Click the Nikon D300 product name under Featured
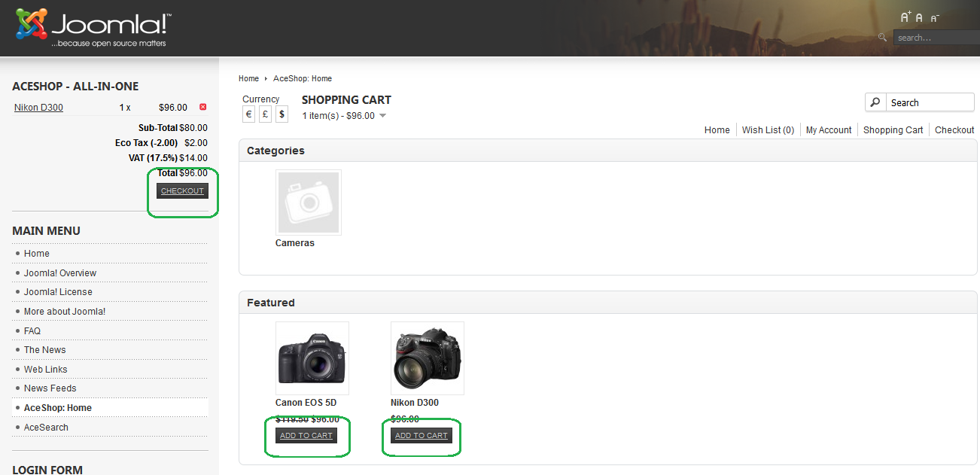Viewport: 980px width, 475px height. tap(415, 403)
